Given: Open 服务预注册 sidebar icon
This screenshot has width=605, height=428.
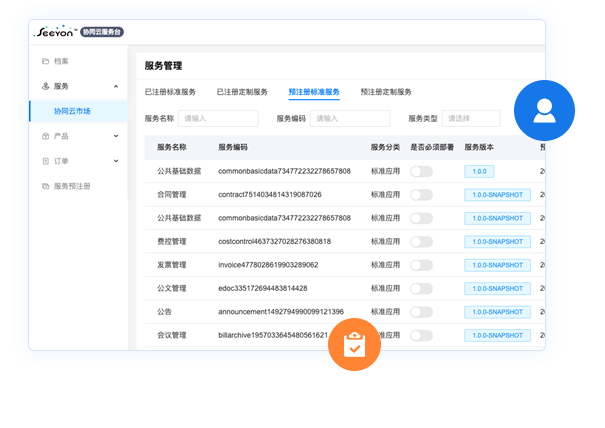Looking at the screenshot, I should pyautogui.click(x=46, y=186).
